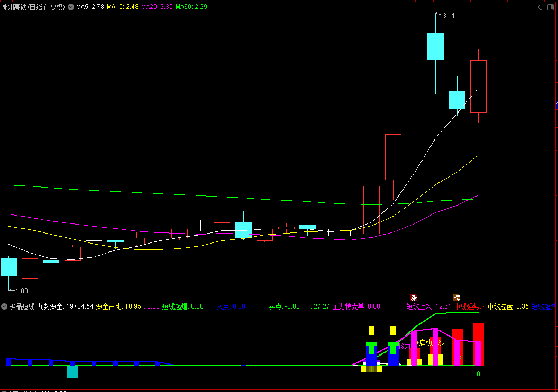558x392 pixels.
Task: Click the 榜 badge above the indicator panel
Action: pos(456,298)
